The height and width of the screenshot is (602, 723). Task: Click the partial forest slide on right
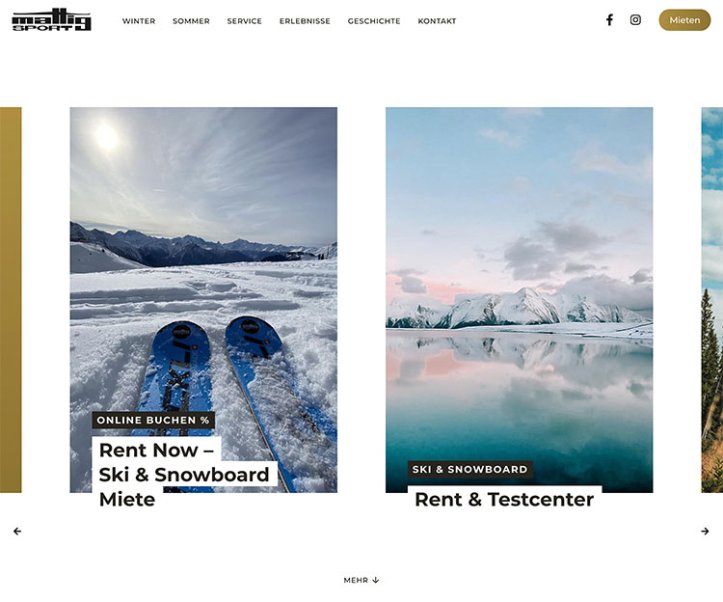click(x=712, y=300)
